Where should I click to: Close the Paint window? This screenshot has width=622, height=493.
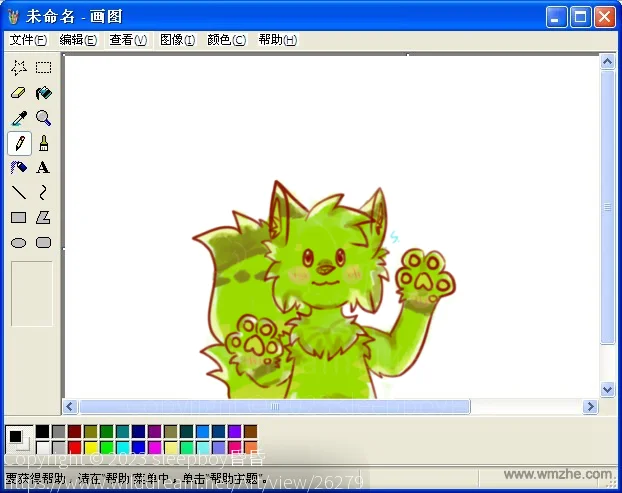click(x=605, y=17)
